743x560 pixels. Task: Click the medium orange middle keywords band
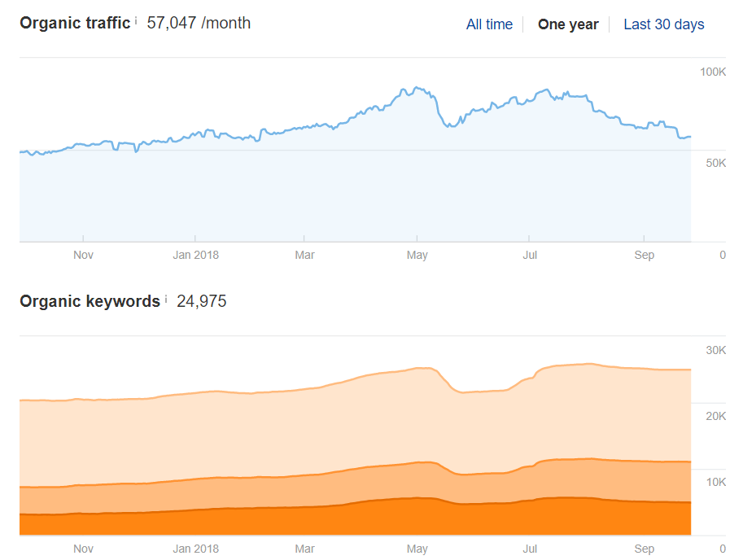click(356, 486)
